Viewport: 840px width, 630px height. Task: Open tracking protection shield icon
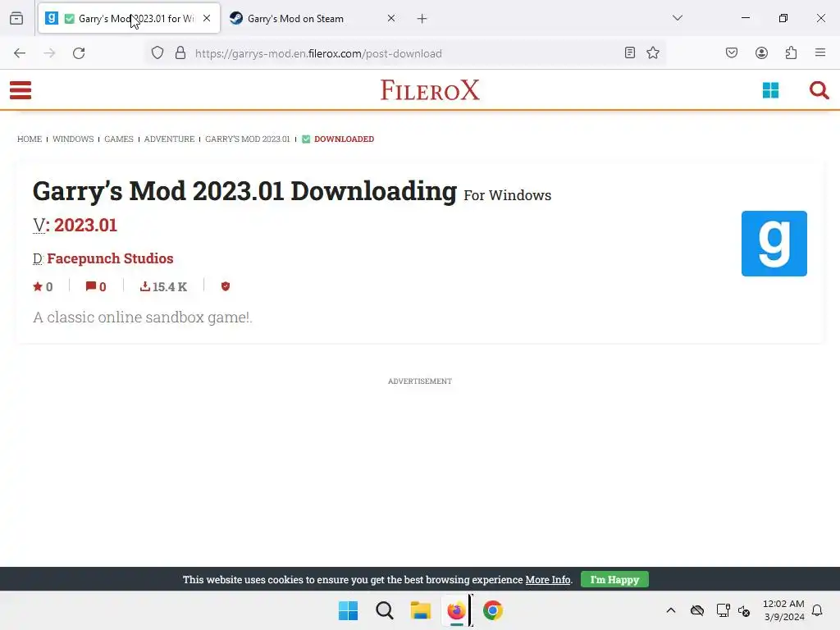click(157, 53)
